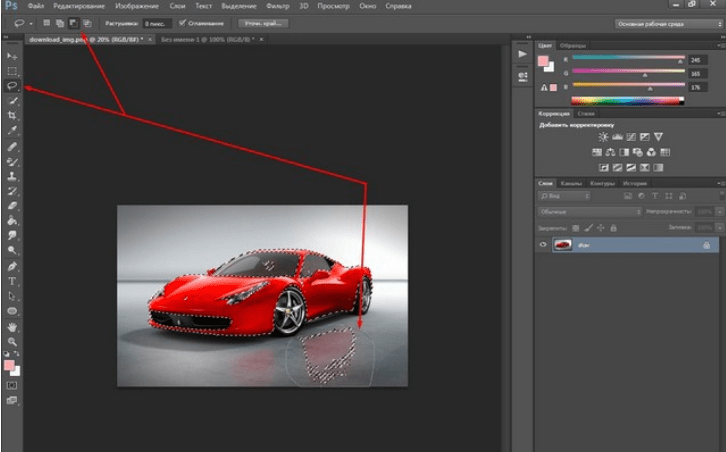The width and height of the screenshot is (726, 452).
Task: Toggle Quick Mask mode
Action: [x=12, y=385]
